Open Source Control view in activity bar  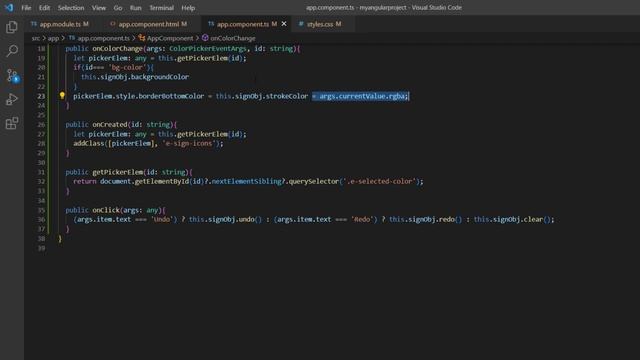pyautogui.click(x=12, y=76)
